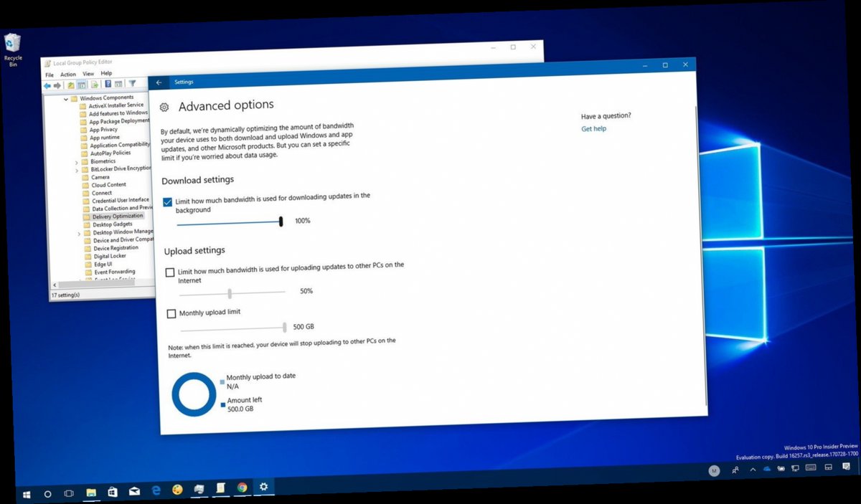861x504 pixels.
Task: Click the export list toolbar icon
Action: tap(95, 85)
